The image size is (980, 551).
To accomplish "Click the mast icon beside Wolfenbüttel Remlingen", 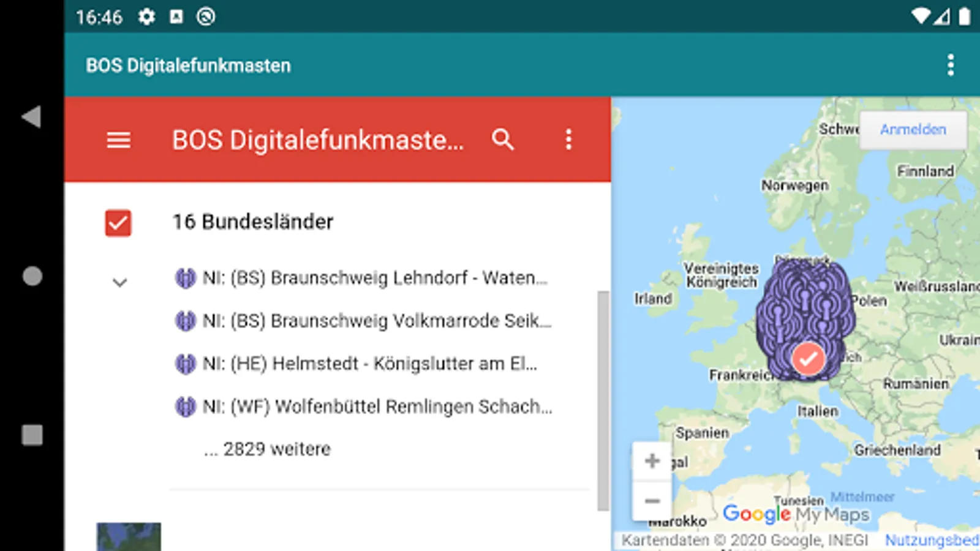I will coord(185,407).
